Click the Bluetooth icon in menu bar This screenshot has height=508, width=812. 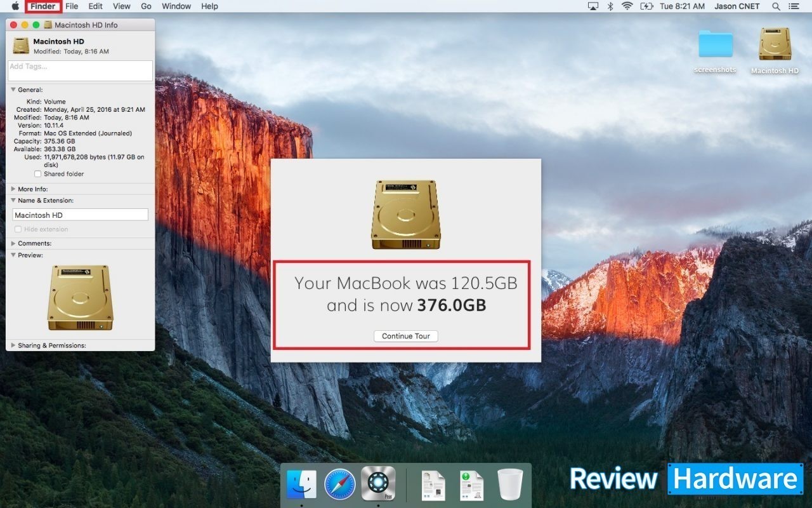(x=610, y=6)
